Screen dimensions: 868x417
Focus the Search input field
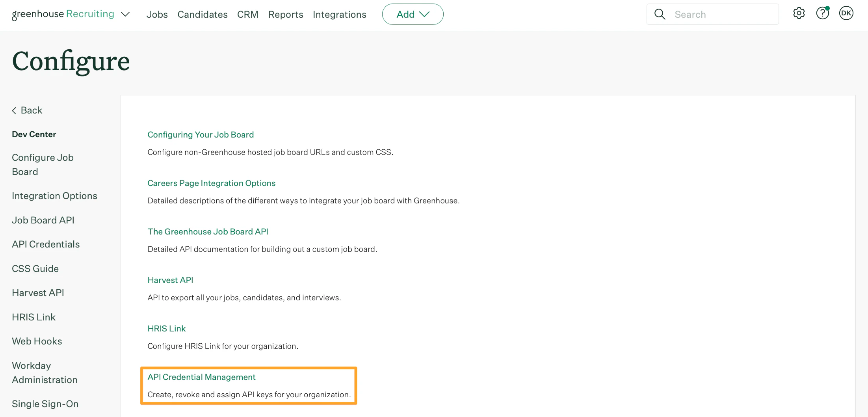(712, 14)
